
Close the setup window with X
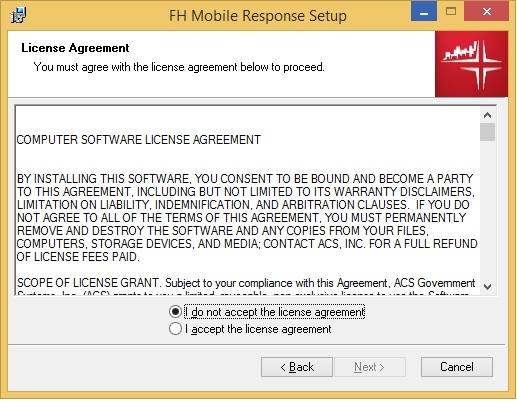pyautogui.click(x=486, y=11)
